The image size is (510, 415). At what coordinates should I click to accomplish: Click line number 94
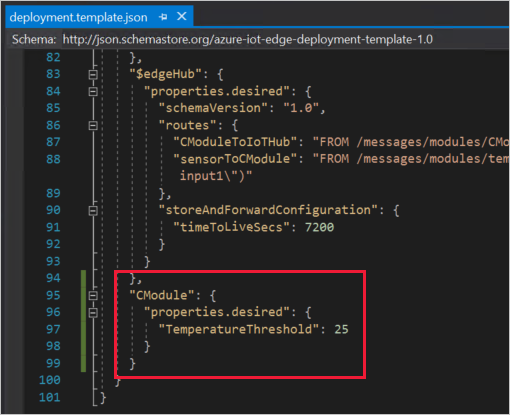point(53,278)
